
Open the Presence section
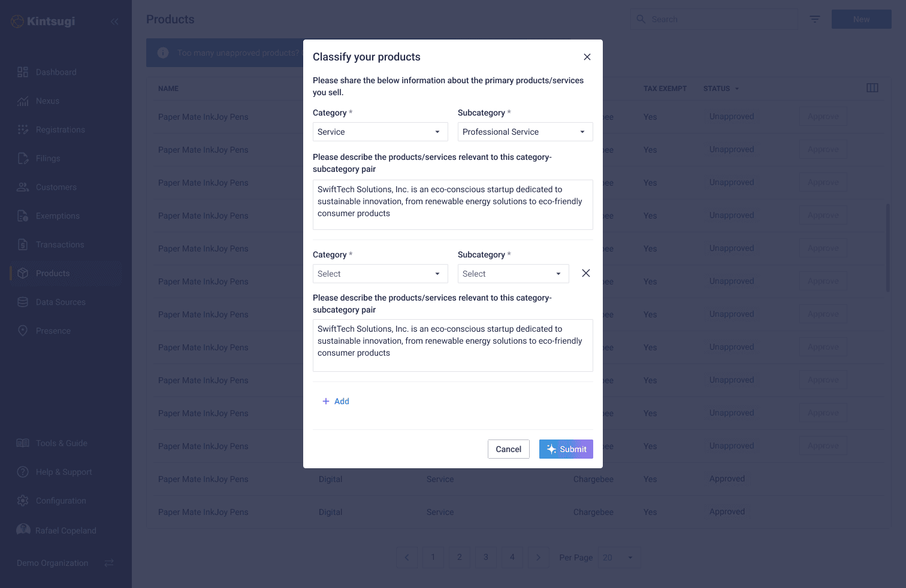point(53,331)
